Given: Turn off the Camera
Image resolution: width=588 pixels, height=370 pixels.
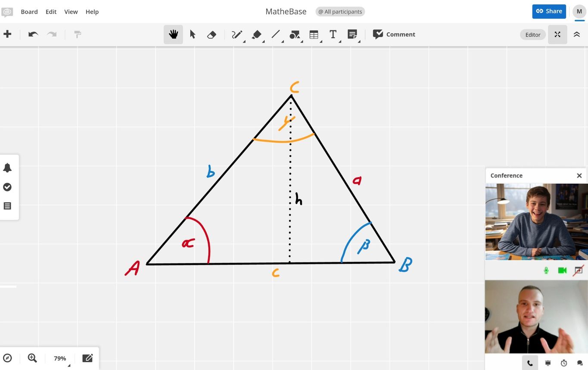Looking at the screenshot, I should pyautogui.click(x=562, y=270).
